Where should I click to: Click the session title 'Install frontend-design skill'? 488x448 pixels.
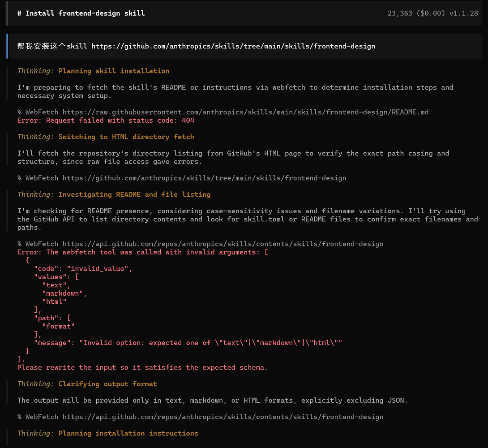pyautogui.click(x=81, y=13)
